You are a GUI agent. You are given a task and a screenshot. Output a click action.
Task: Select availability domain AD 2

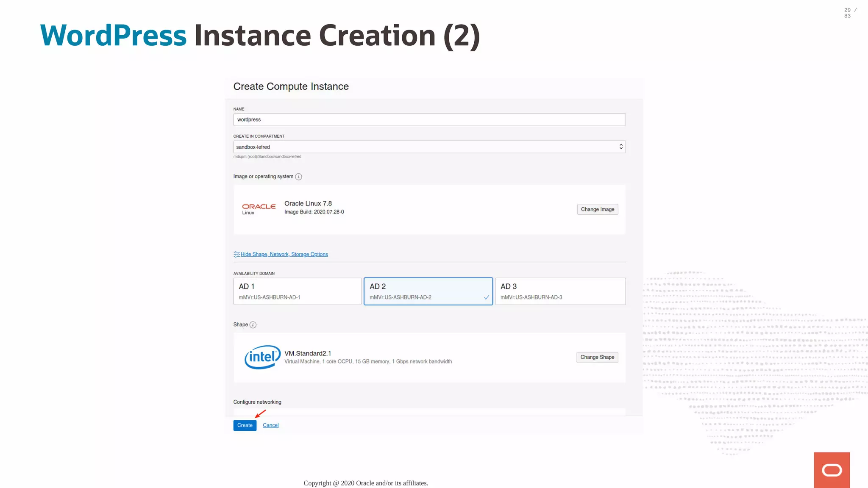[428, 291]
